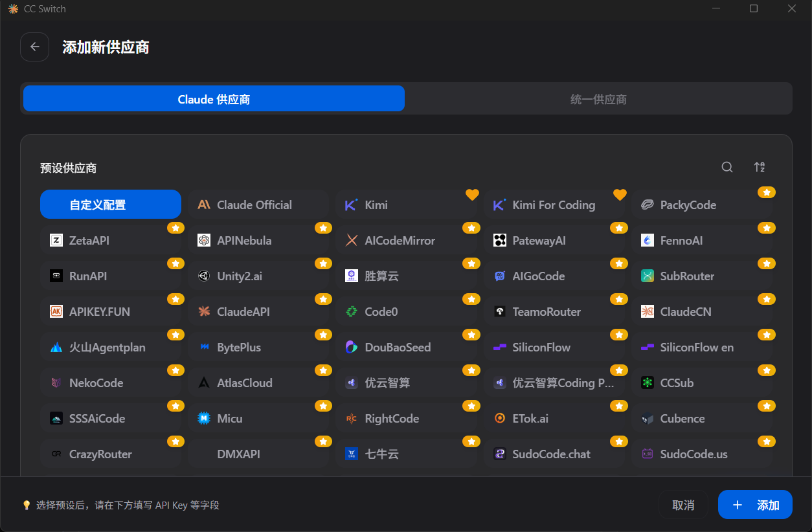Screen dimensions: 812x532
Task: Switch to 统一供应商 tab
Action: 598,98
